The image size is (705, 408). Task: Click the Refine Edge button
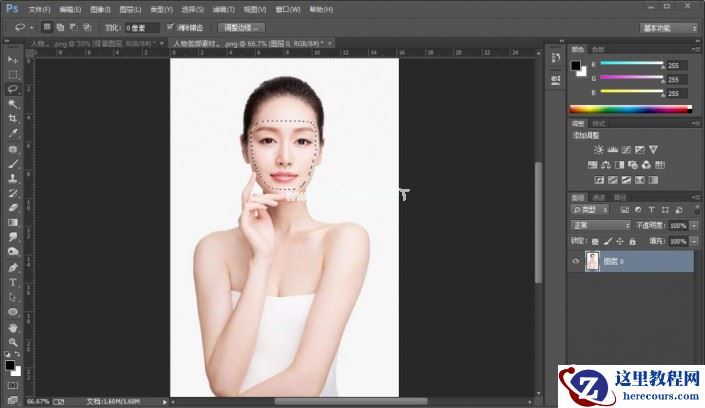[x=241, y=28]
